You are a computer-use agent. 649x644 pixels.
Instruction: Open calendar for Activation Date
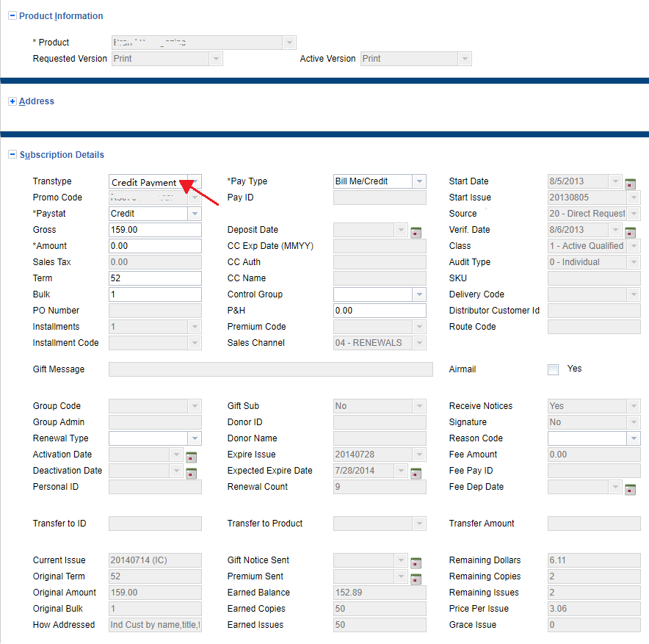pos(191,457)
